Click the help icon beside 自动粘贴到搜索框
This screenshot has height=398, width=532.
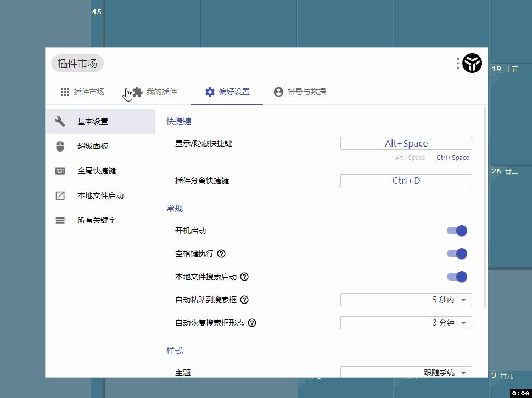(x=243, y=300)
